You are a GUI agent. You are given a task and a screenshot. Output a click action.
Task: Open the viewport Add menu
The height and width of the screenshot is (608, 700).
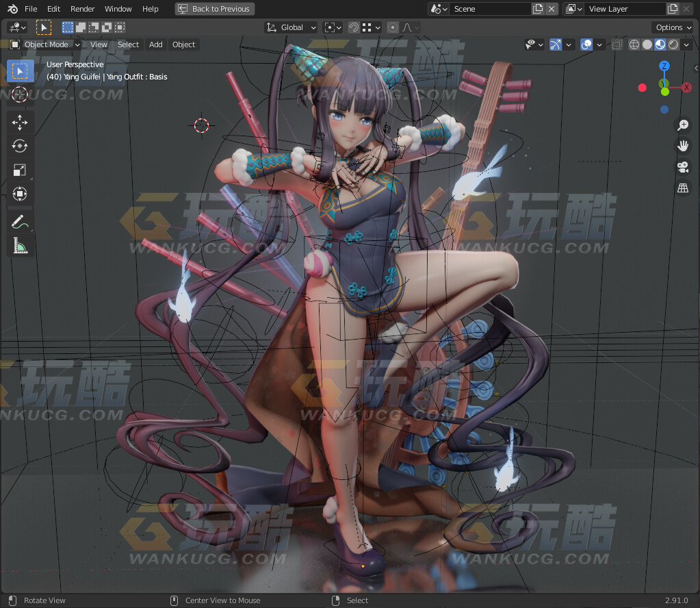(x=156, y=45)
